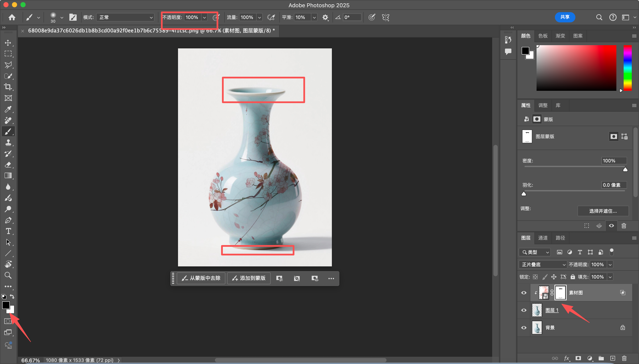This screenshot has height=364, width=639.
Task: Open the 调整 panel tab
Action: pos(543,105)
